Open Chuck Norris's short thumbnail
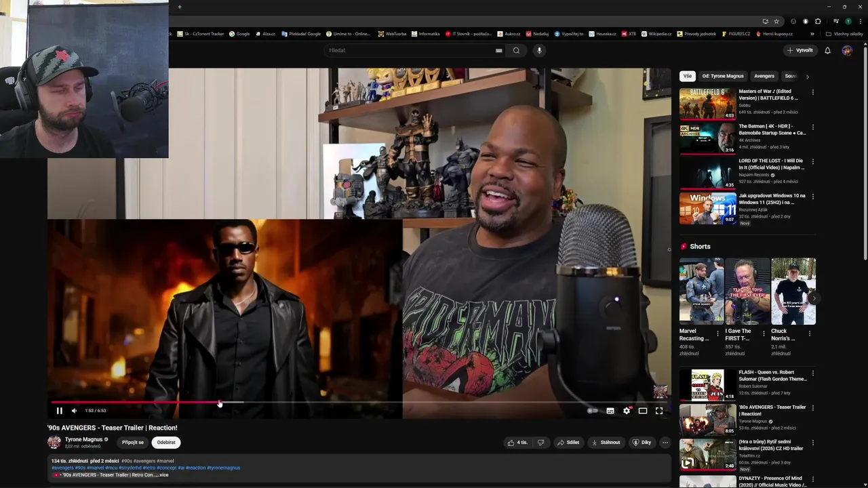Screen dimensions: 868x488 793,291
